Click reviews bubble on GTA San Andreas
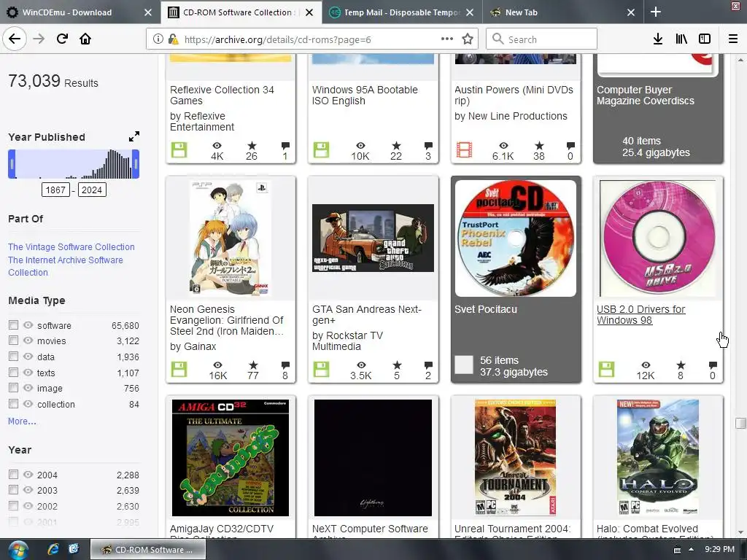 [427, 365]
